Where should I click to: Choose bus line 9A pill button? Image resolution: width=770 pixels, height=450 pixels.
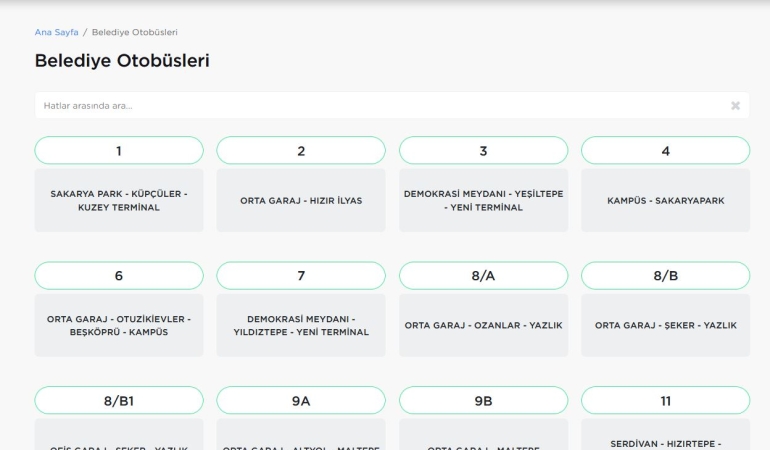[x=301, y=401]
